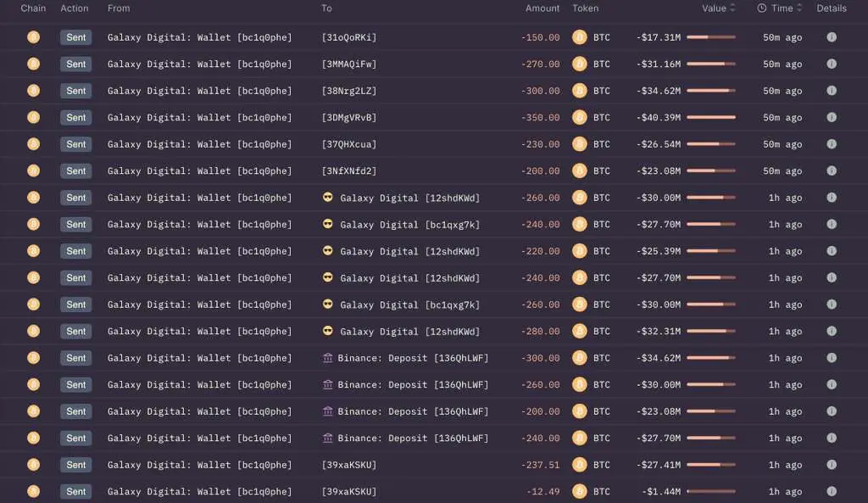The width and height of the screenshot is (868, 503).
Task: Click the Bitcoin chain icon in the -12.49 row
Action: (x=33, y=491)
